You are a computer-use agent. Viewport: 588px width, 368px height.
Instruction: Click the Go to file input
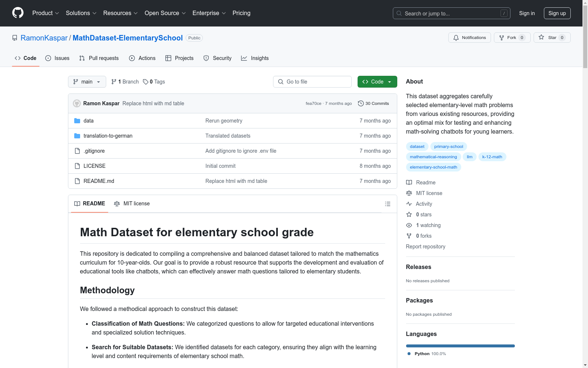point(312,82)
